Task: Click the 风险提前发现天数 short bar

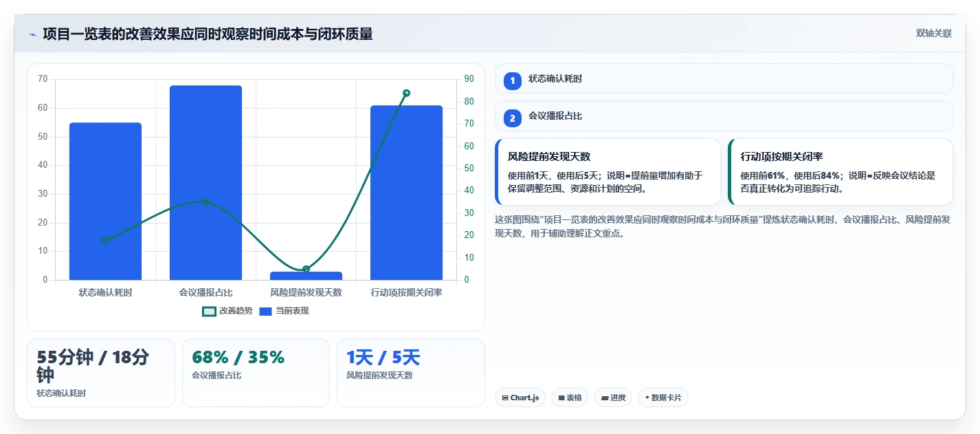Action: (306, 276)
